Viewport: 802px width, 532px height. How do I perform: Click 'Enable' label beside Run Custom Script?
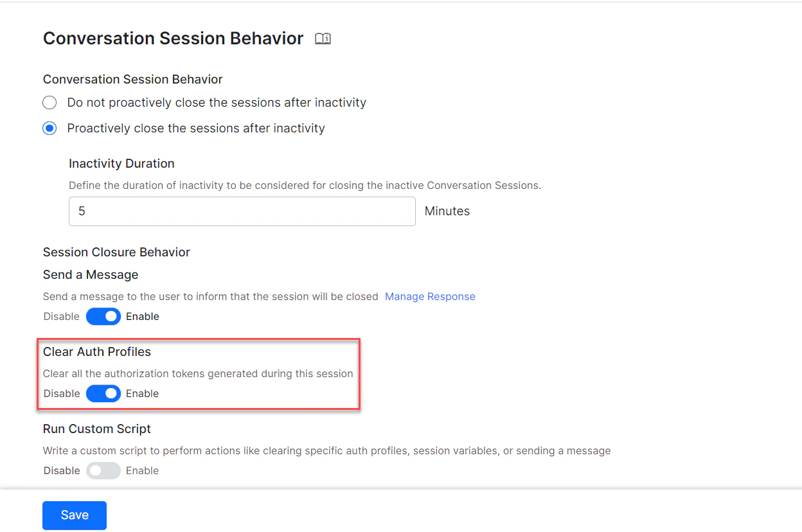(x=142, y=470)
